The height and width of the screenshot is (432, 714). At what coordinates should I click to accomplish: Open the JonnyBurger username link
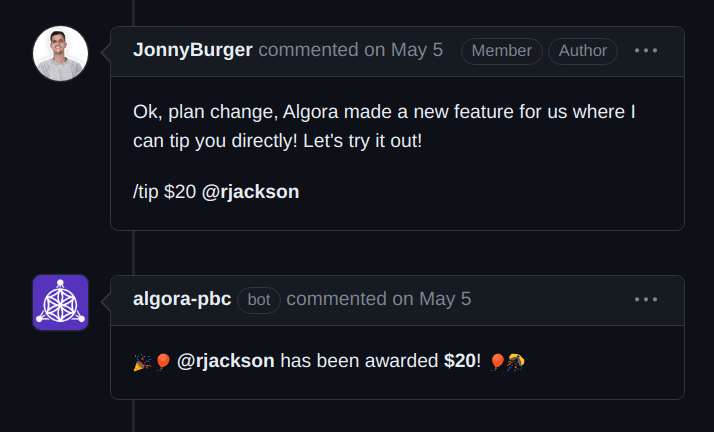coord(193,50)
